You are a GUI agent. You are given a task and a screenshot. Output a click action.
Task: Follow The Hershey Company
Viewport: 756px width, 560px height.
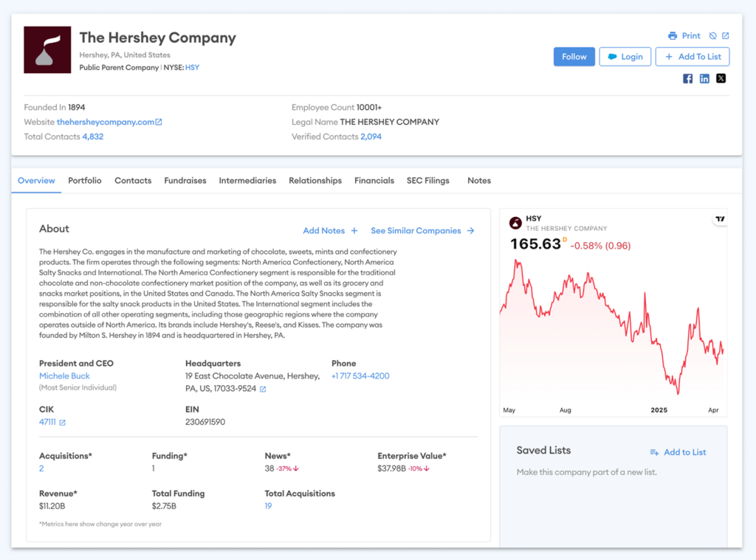pyautogui.click(x=574, y=57)
